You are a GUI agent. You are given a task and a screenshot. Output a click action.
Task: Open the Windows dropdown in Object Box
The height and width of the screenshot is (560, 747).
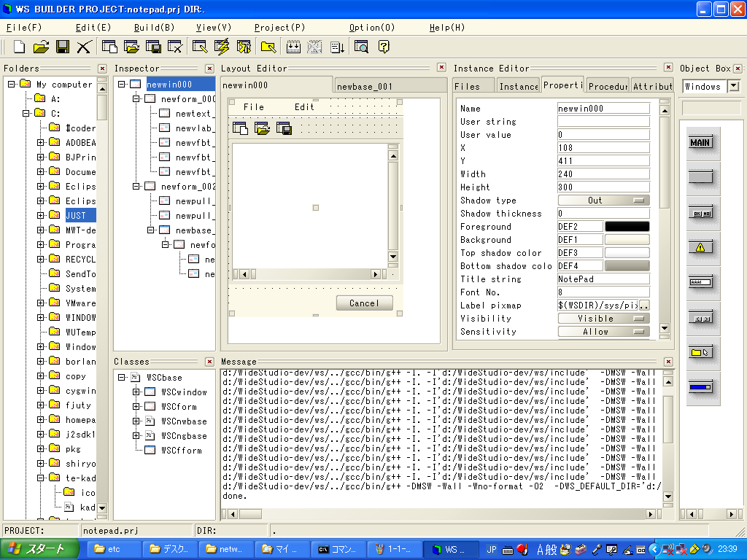[733, 87]
